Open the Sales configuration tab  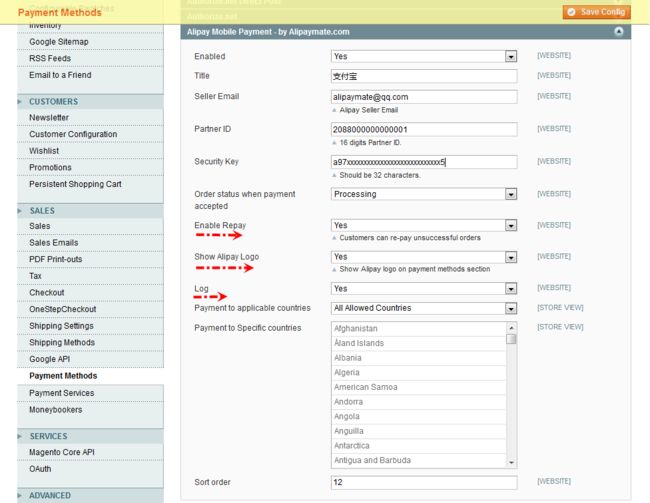click(x=90, y=226)
